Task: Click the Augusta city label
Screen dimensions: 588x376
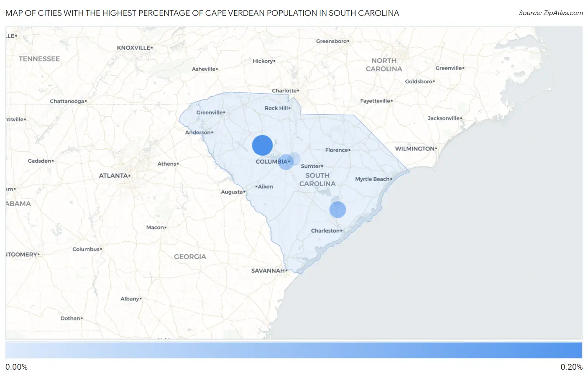Action: point(232,192)
